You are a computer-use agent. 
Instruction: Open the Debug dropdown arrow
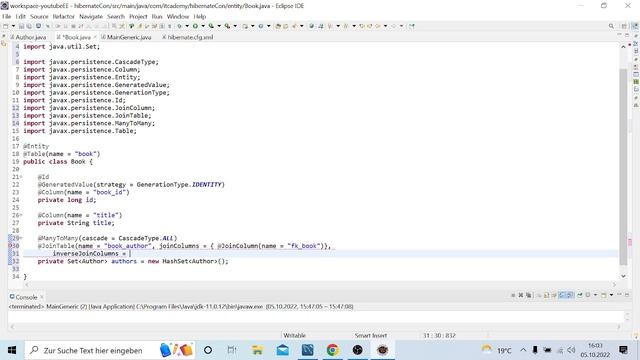pyautogui.click(x=187, y=26)
